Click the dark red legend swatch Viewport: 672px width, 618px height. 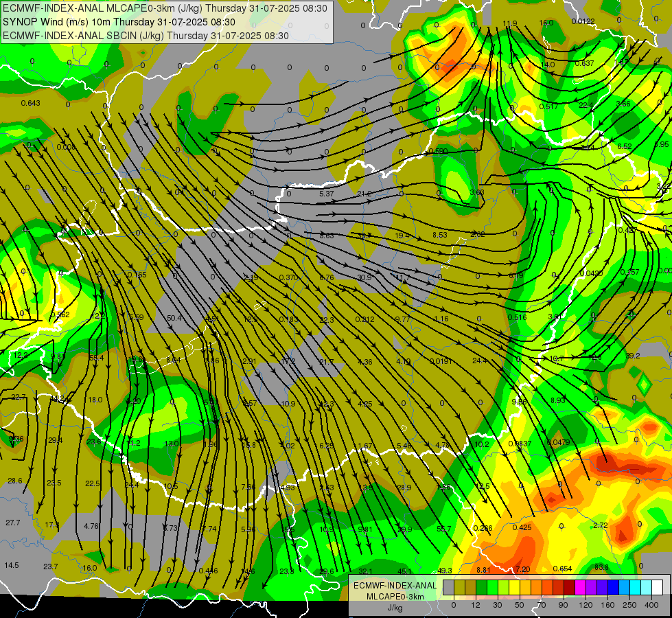click(570, 588)
